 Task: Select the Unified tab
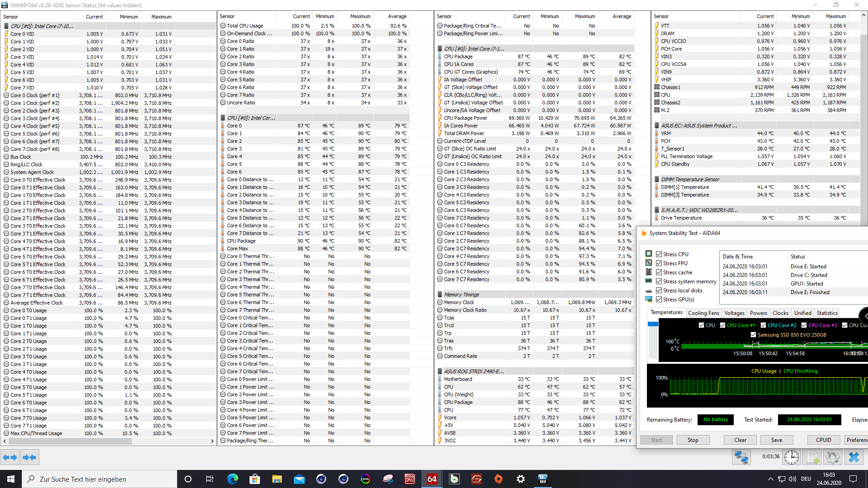[803, 313]
